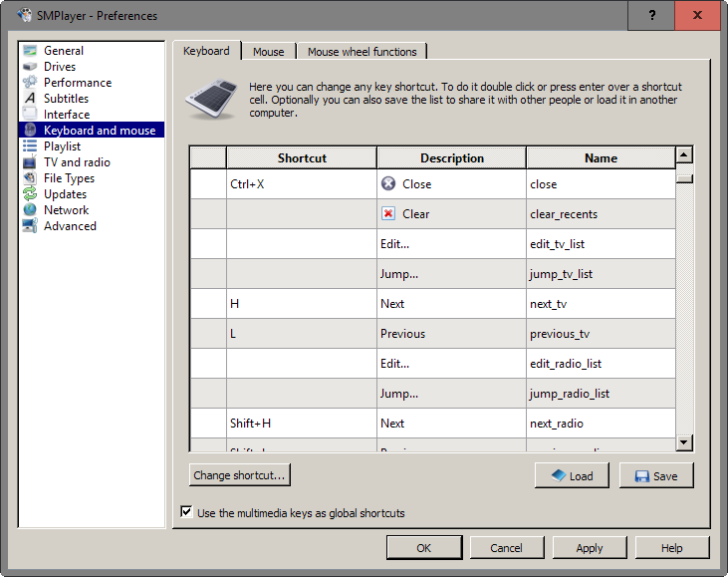Click the Previous description cell
The width and height of the screenshot is (728, 577).
point(451,333)
